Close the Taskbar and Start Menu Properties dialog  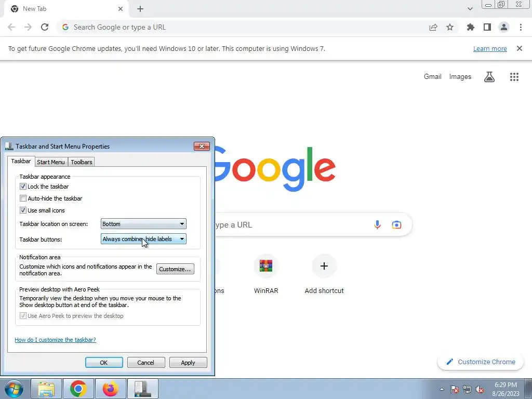(202, 146)
